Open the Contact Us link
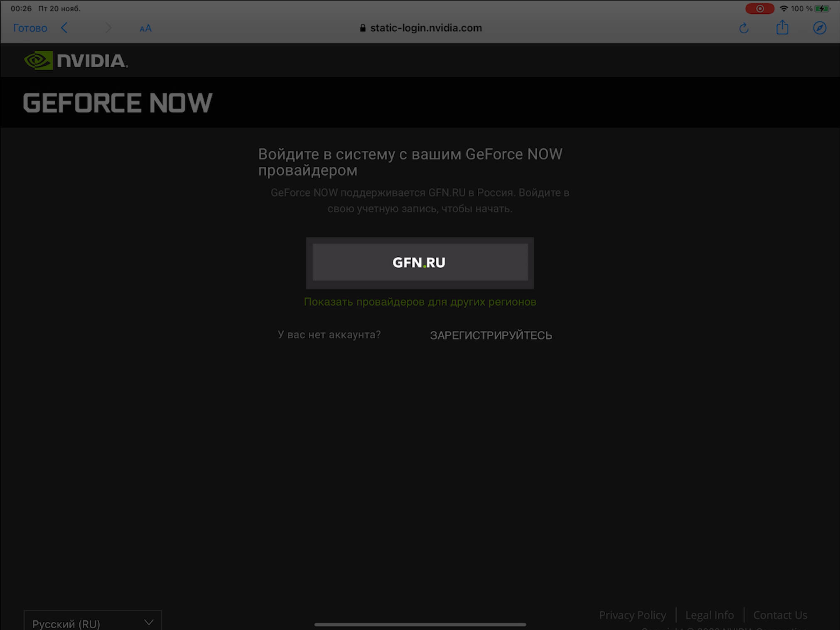Viewport: 840px width, 630px height. 780,615
